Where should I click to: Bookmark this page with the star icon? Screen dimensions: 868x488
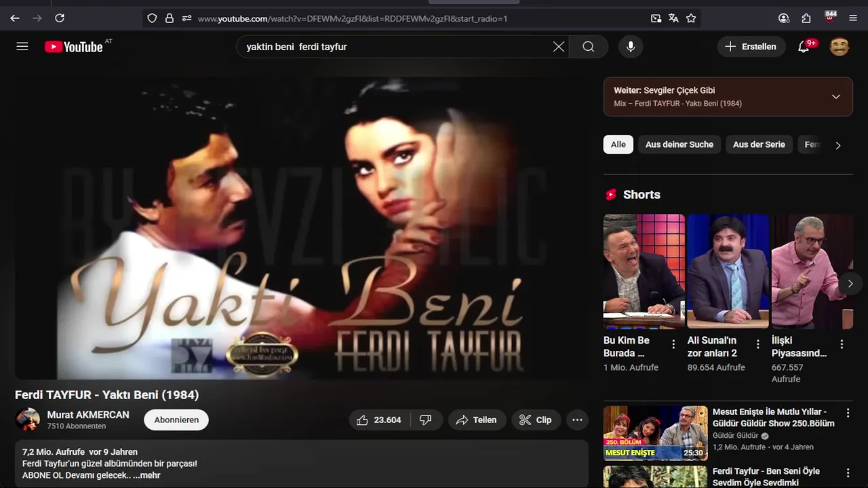coord(691,18)
